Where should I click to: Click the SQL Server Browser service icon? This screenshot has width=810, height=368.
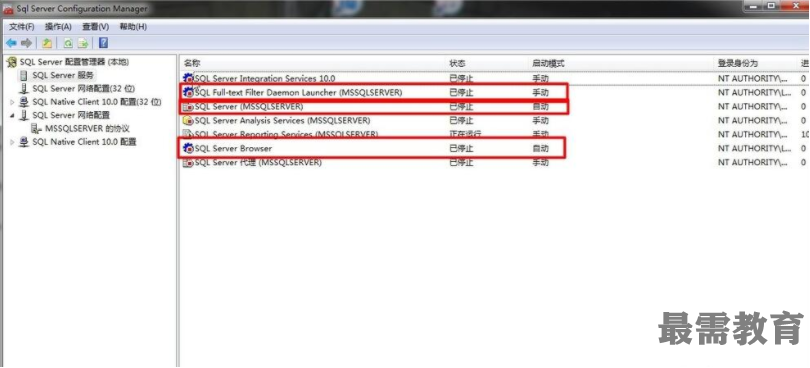coord(189,148)
